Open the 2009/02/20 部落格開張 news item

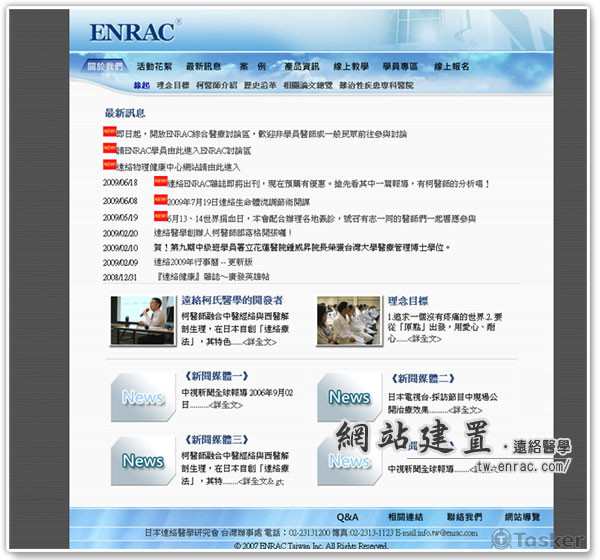click(223, 233)
